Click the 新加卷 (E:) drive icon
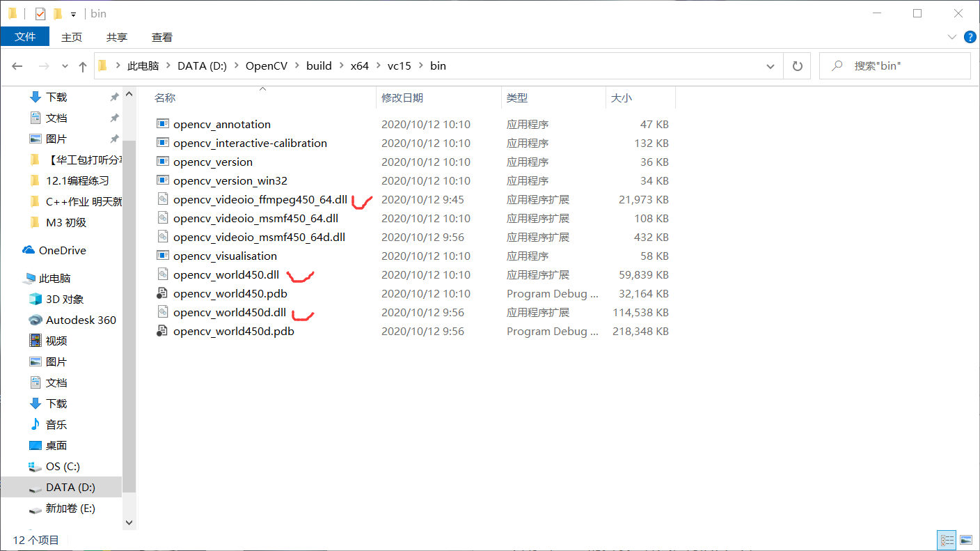Image resolution: width=980 pixels, height=551 pixels. point(35,509)
